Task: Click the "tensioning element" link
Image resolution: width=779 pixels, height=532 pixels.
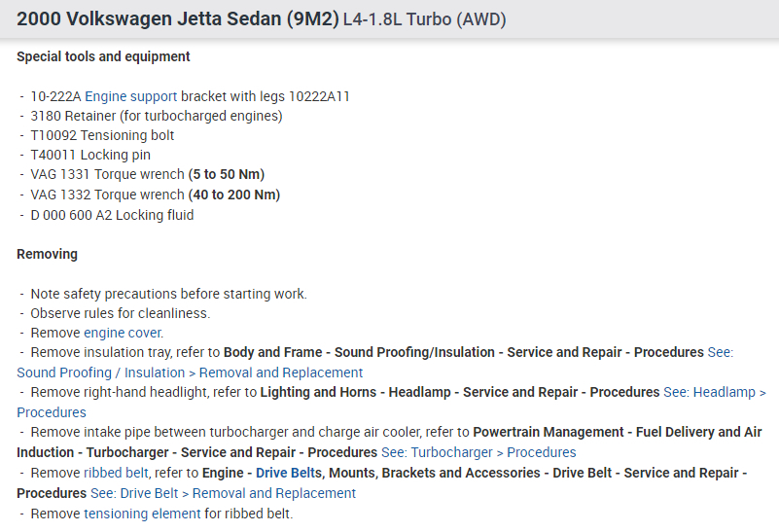Action: [142, 513]
